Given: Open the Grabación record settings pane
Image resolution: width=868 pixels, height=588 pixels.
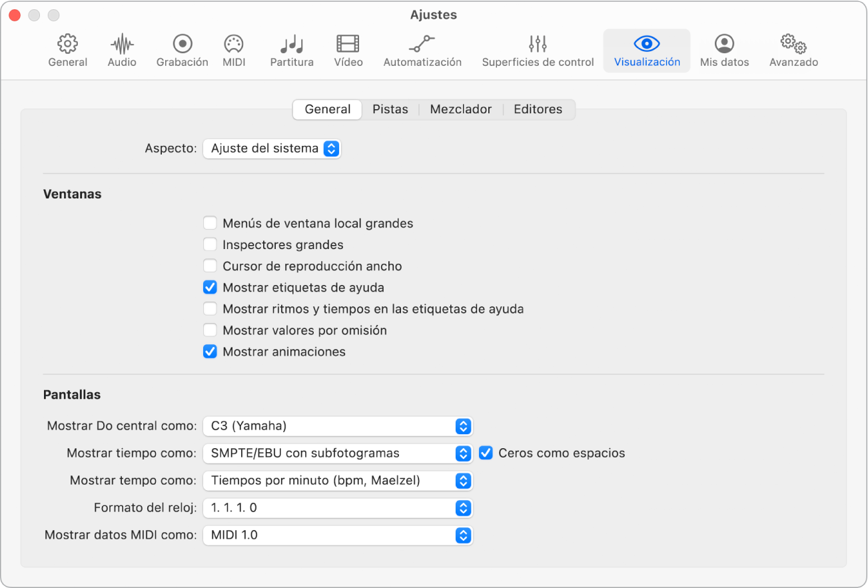Looking at the screenshot, I should pyautogui.click(x=182, y=51).
